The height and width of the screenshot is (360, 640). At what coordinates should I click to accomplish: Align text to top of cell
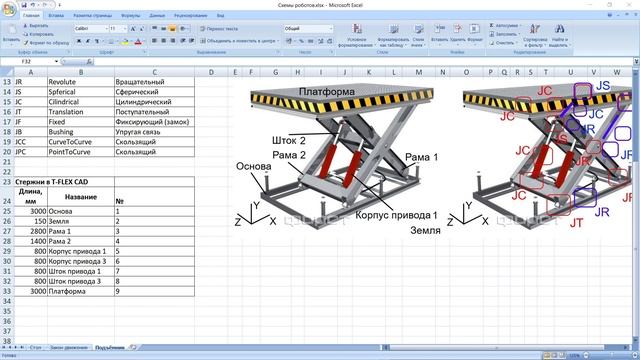tap(155, 29)
